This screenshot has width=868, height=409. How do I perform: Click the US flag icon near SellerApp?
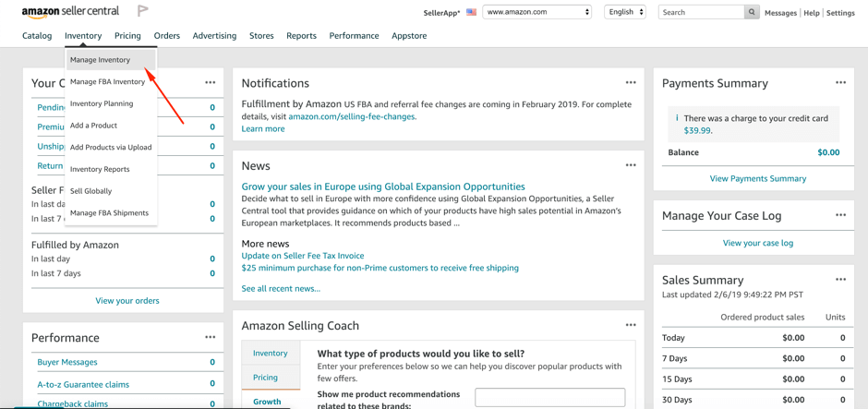point(471,12)
